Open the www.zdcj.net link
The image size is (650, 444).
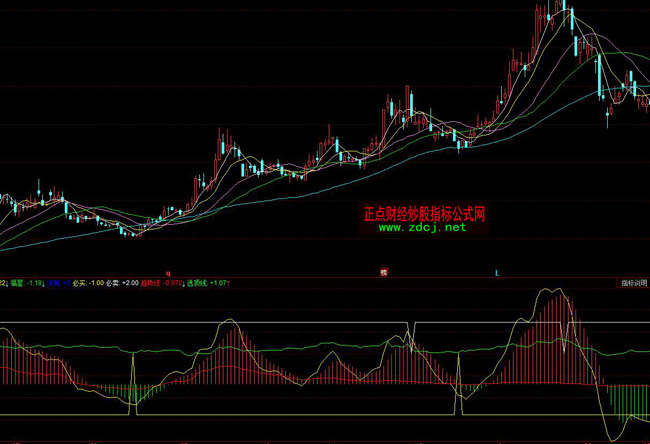coord(422,228)
